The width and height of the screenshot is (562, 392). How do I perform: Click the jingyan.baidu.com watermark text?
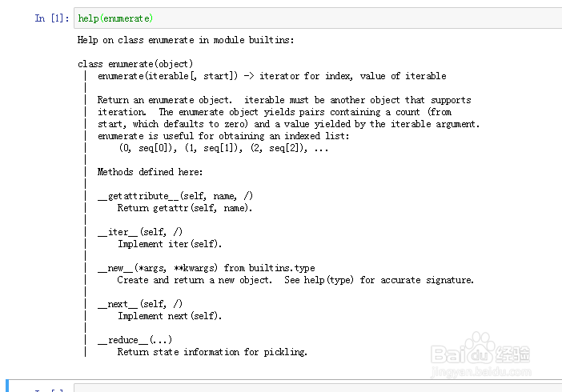(x=487, y=370)
